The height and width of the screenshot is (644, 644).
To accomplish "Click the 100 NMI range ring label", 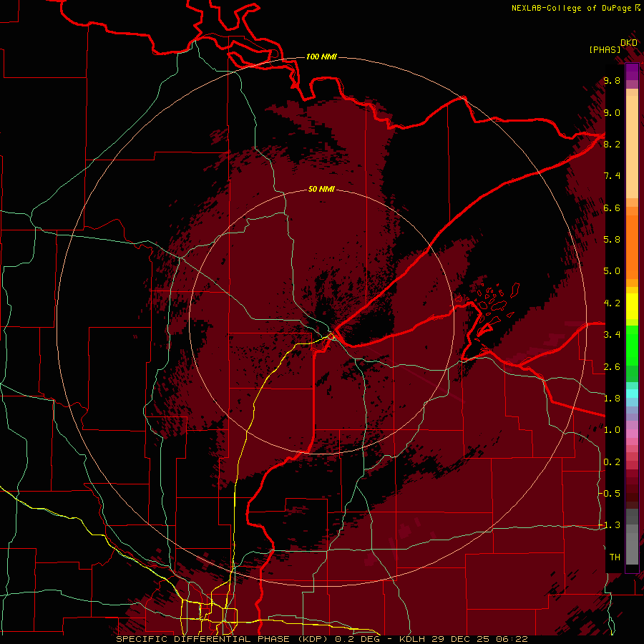I will (x=321, y=57).
